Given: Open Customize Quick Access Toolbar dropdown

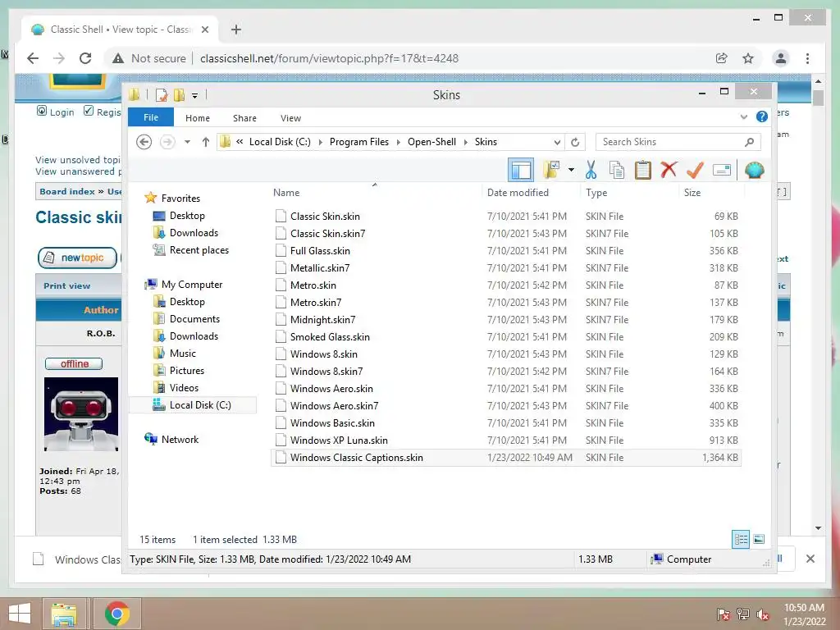Looking at the screenshot, I should pos(194,96).
